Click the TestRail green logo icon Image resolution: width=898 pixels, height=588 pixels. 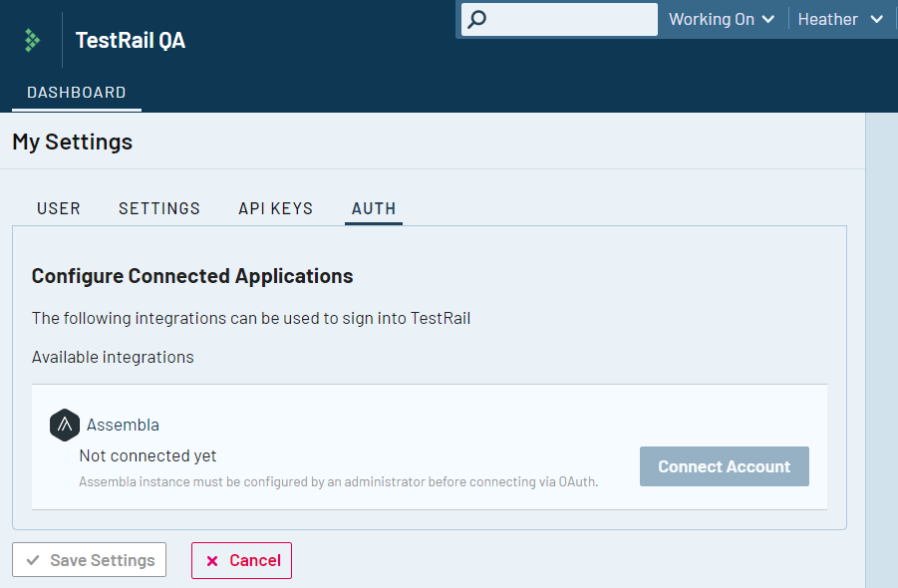(32, 40)
